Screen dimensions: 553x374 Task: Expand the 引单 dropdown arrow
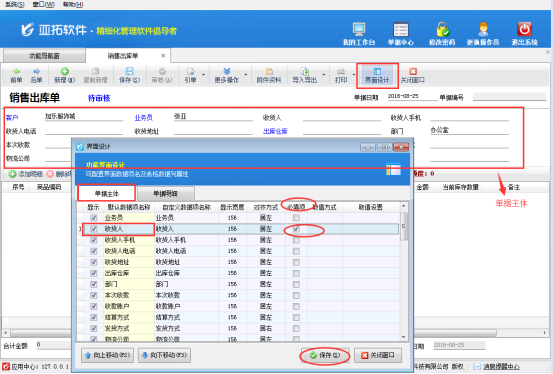point(203,75)
